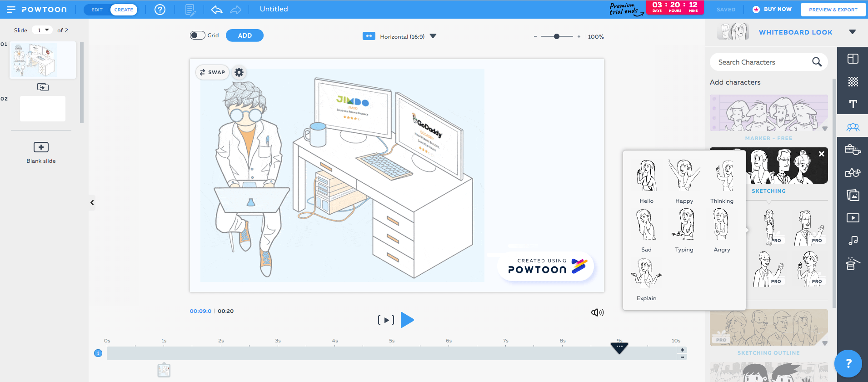This screenshot has height=382, width=868.
Task: Open the Powtoon hamburger menu
Action: (11, 10)
